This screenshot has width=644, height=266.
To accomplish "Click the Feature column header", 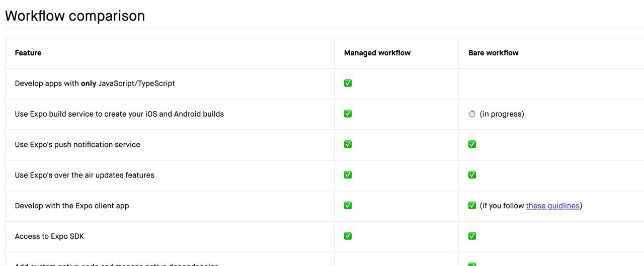I will (28, 53).
